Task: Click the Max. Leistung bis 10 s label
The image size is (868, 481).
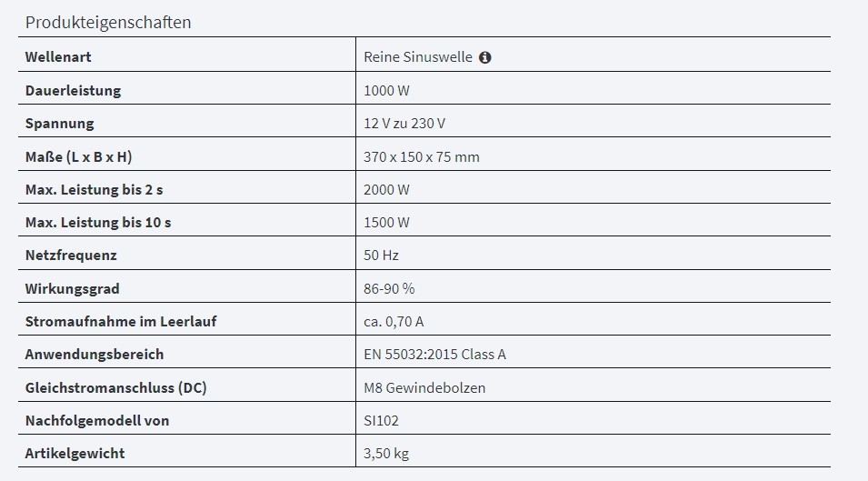Action: 98,222
